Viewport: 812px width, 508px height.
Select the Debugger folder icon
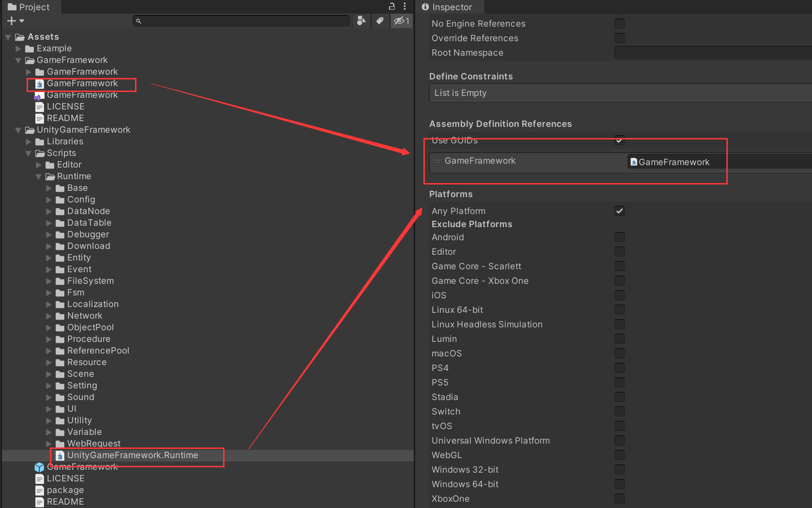(x=60, y=235)
